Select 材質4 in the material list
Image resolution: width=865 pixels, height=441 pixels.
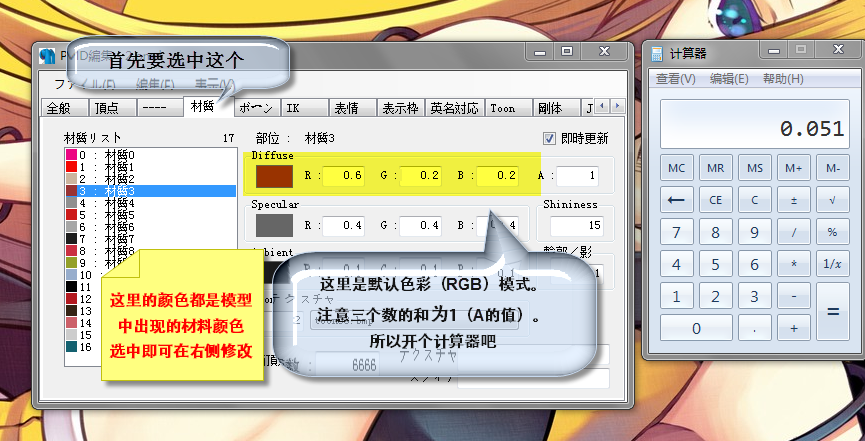150,203
